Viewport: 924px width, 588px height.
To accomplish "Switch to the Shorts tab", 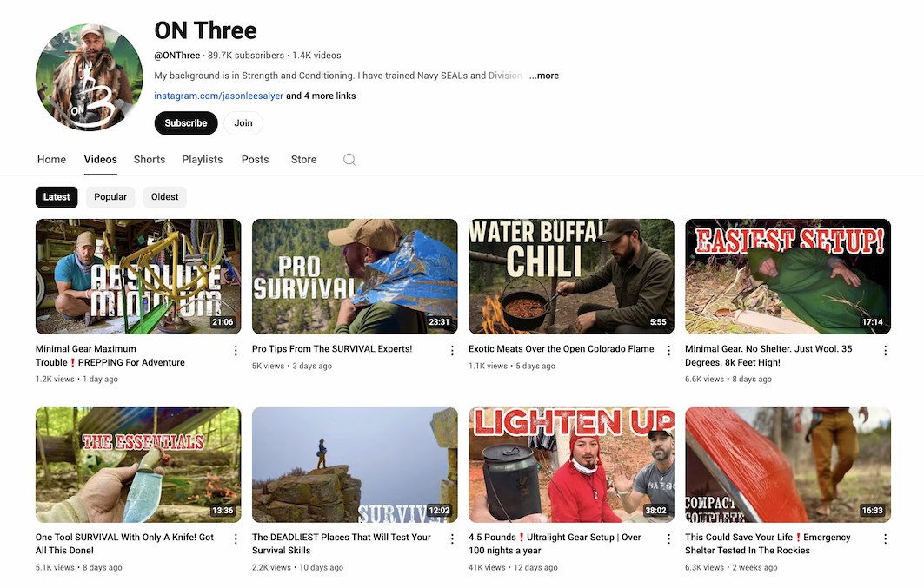I will point(150,160).
